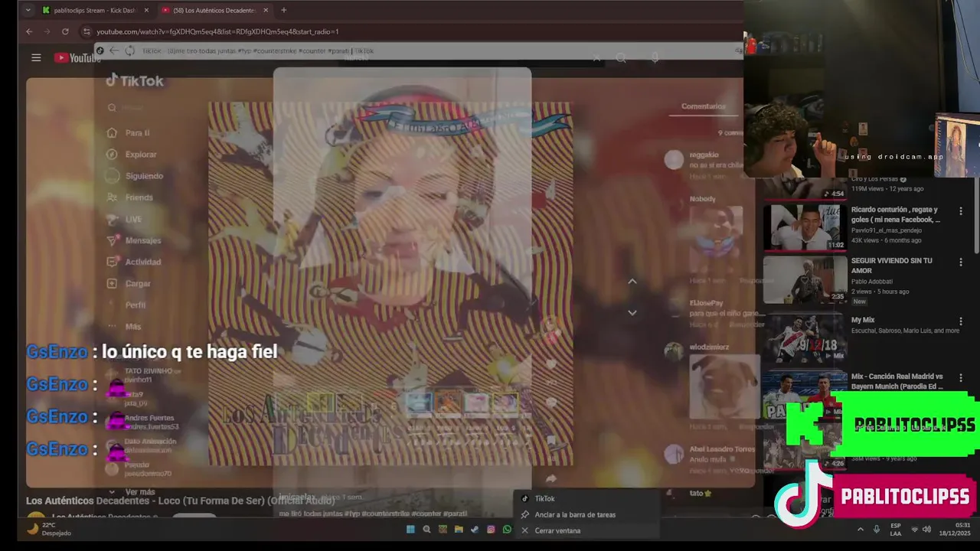The width and height of the screenshot is (980, 551).
Task: Open Ricardo centurión regate y goles thumbnail
Action: [x=805, y=227]
